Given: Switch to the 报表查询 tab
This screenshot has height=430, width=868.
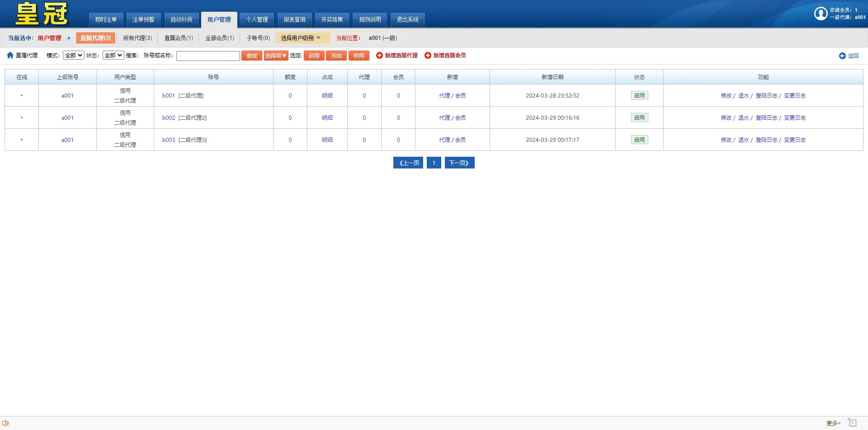Looking at the screenshot, I should click(294, 19).
